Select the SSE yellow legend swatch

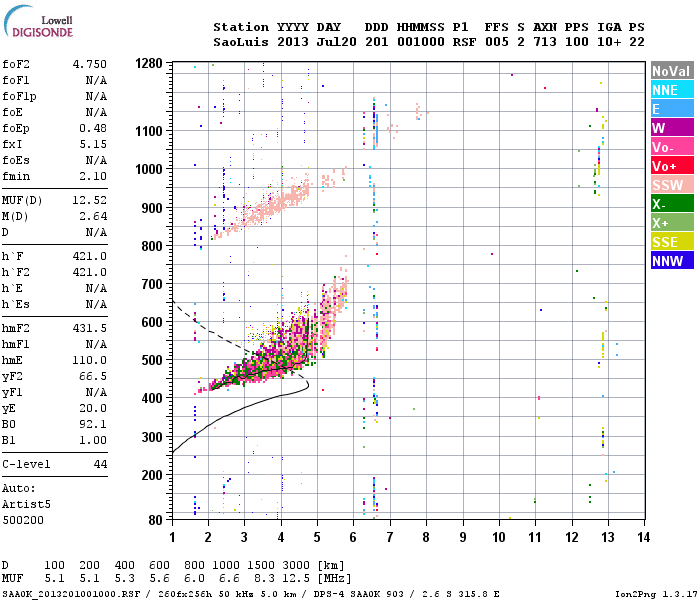[x=672, y=242]
